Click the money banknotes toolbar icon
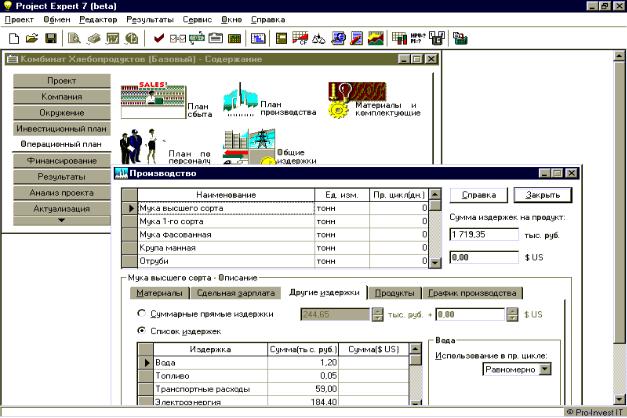This screenshot has height=418, width=627. click(94, 38)
